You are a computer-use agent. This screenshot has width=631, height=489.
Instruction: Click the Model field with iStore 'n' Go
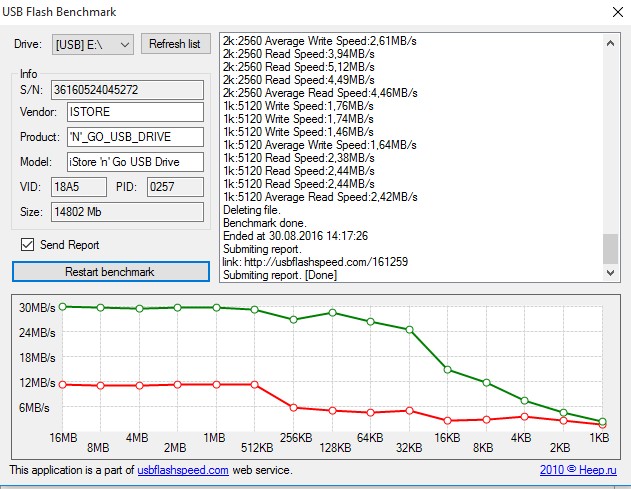pos(135,162)
